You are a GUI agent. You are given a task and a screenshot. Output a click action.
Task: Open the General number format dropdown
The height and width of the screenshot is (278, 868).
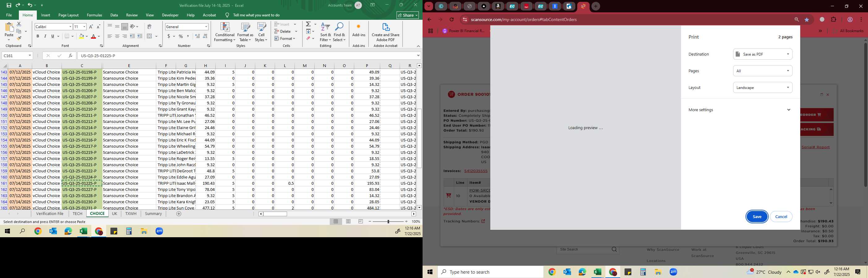(206, 27)
